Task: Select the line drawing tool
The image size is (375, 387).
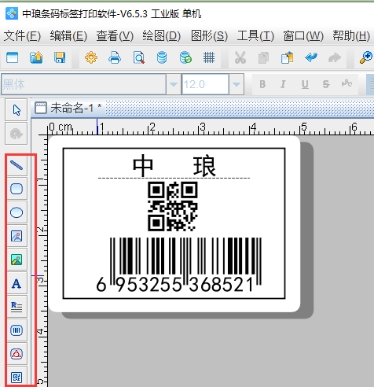Action: coord(16,165)
